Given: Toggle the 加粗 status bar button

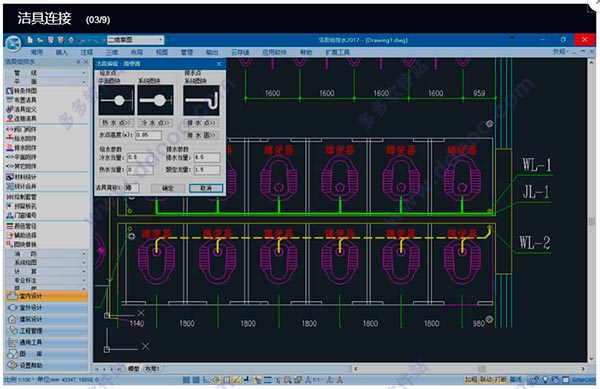Looking at the screenshot, I should 470,379.
